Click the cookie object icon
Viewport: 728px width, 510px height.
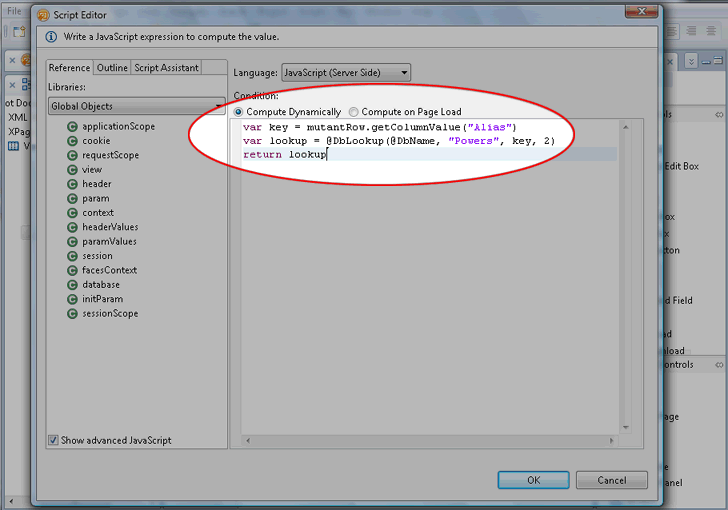tap(72, 141)
